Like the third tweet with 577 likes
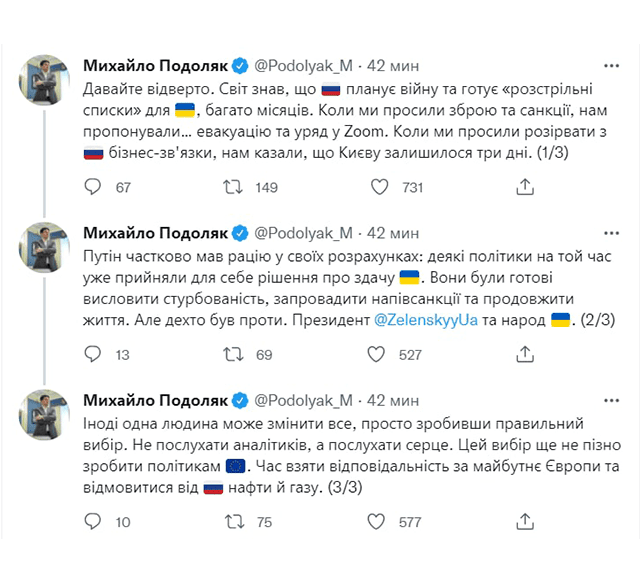 (x=379, y=521)
